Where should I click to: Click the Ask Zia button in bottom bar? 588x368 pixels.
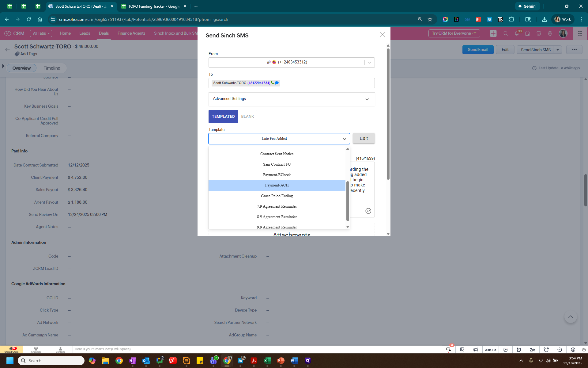tap(490, 350)
